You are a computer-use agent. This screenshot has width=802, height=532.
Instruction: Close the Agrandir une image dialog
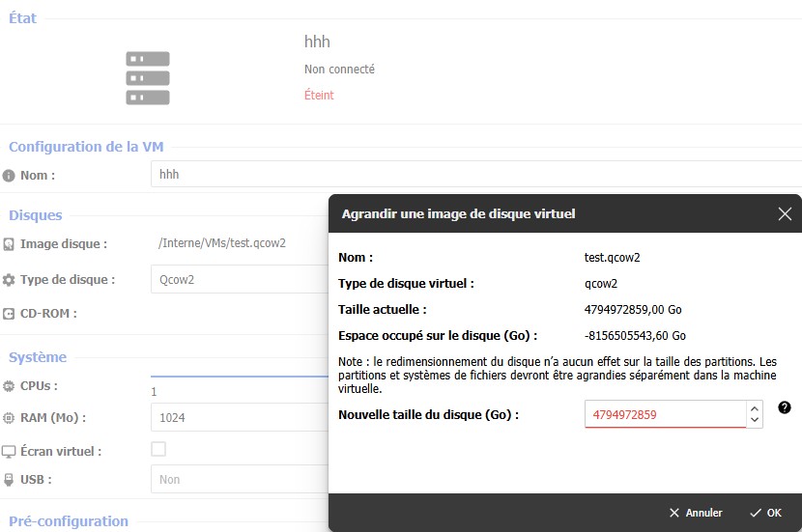coord(785,213)
